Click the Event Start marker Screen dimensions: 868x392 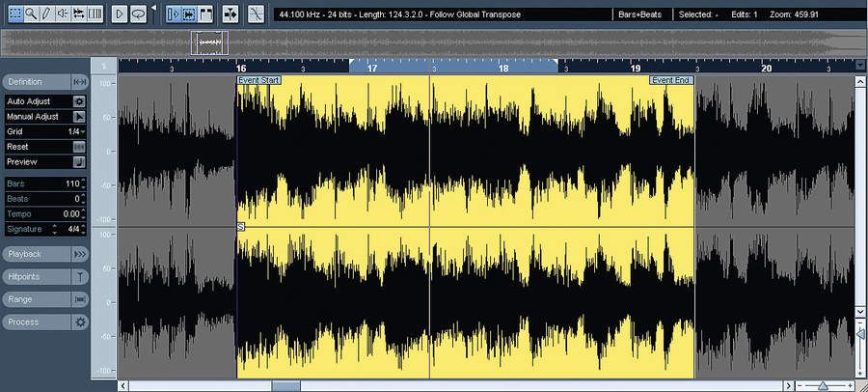258,80
